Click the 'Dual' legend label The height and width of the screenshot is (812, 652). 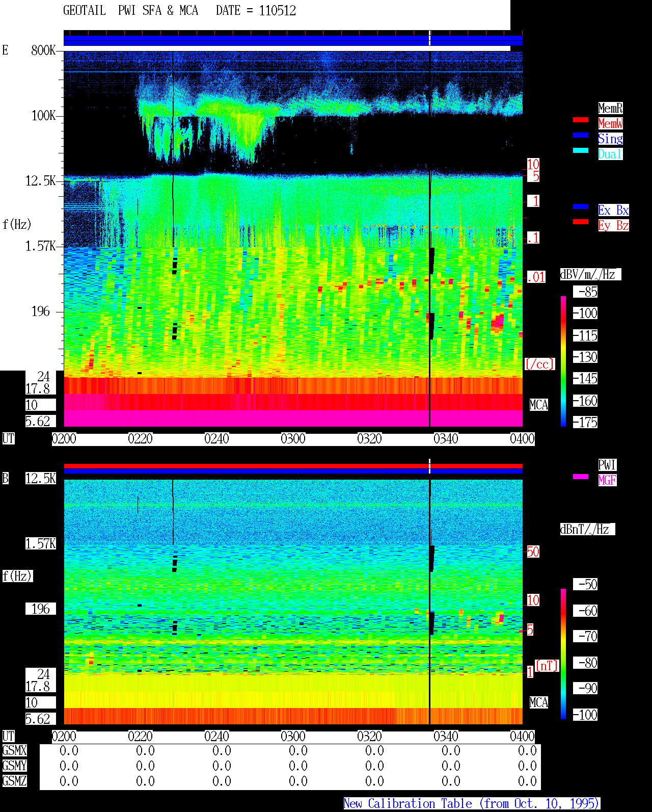coord(610,154)
